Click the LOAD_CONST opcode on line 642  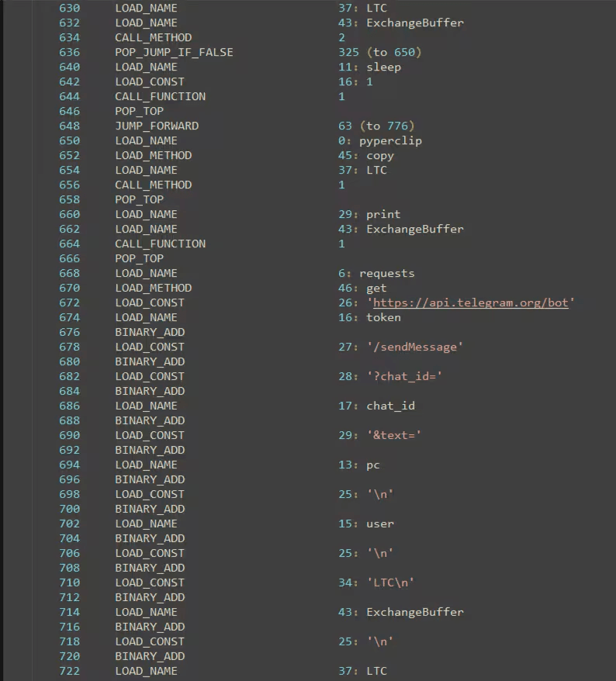tap(150, 81)
